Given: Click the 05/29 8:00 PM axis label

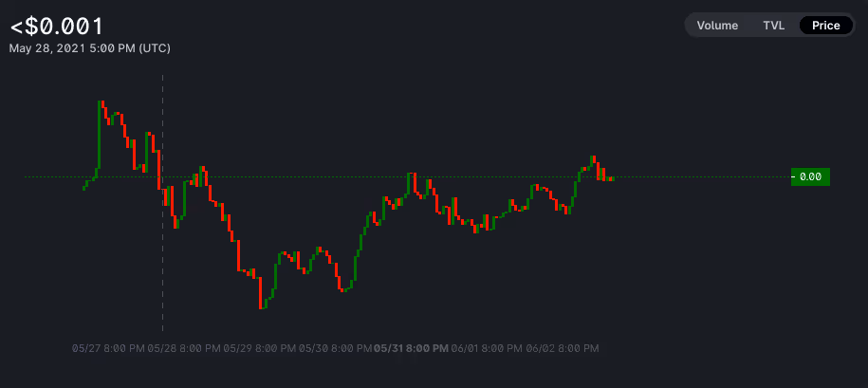Looking at the screenshot, I should tap(260, 348).
